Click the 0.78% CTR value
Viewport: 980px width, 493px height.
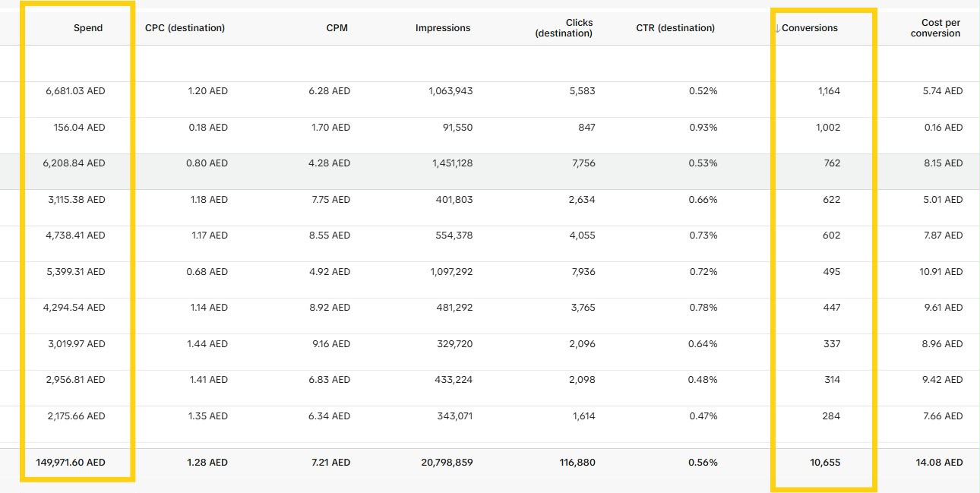tap(703, 308)
